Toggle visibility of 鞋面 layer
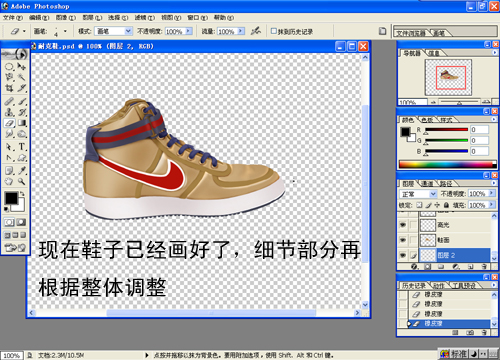This screenshot has height=360, width=500. [x=403, y=240]
